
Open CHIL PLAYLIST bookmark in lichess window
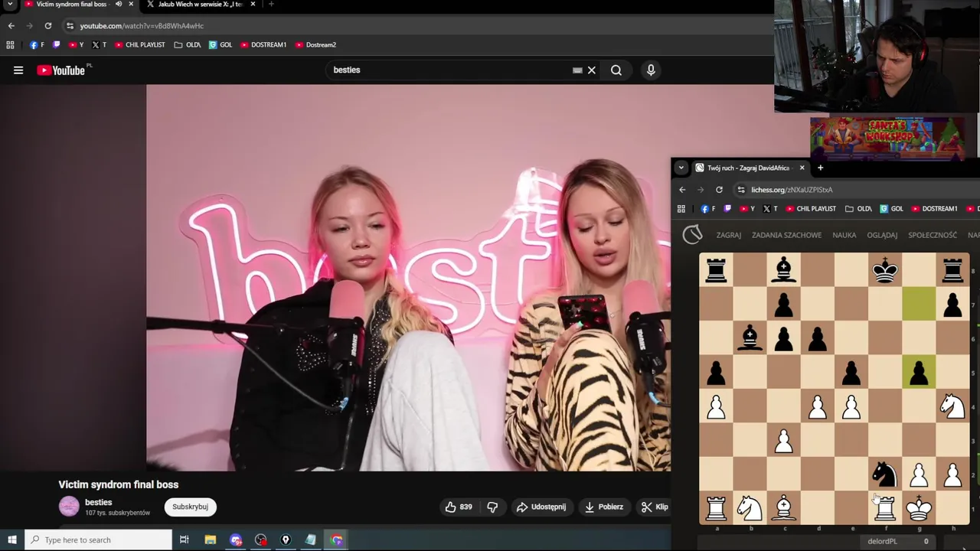pos(812,209)
